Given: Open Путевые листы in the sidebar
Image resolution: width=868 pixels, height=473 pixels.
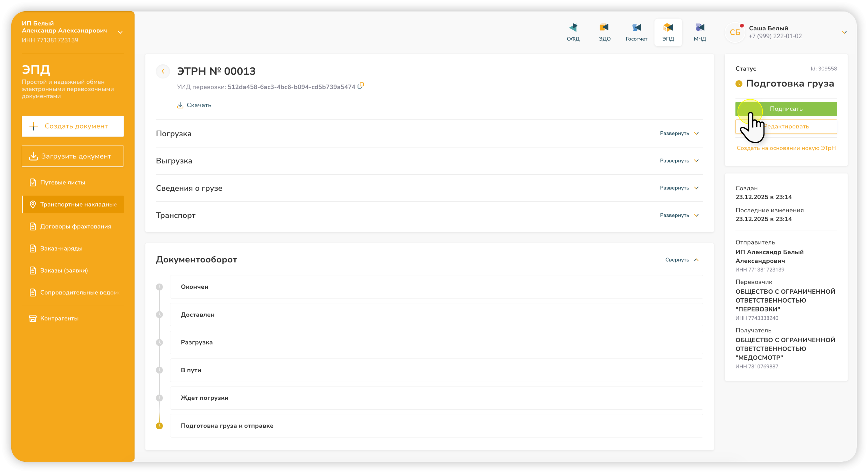Looking at the screenshot, I should (63, 182).
